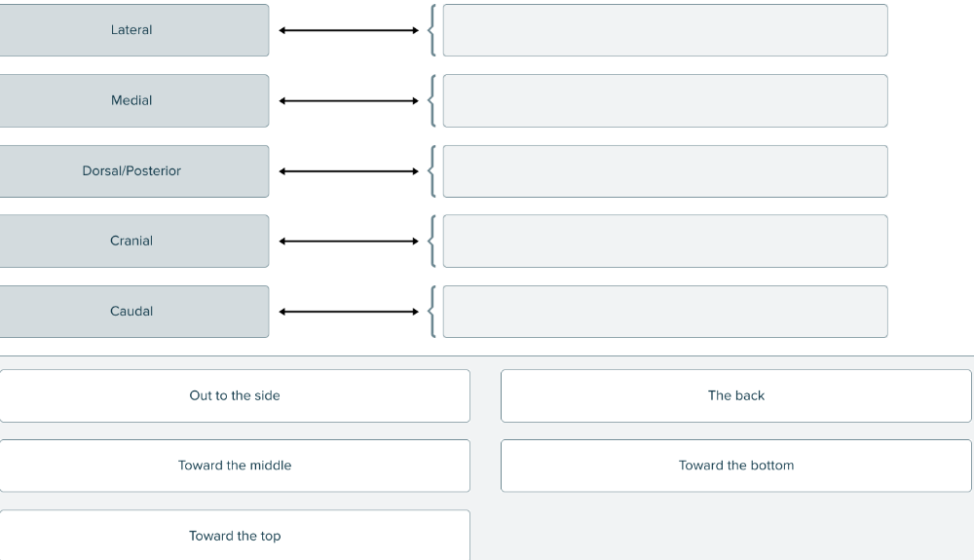
Task: Click the Dorsal/Posterior term box
Action: pyautogui.click(x=132, y=171)
